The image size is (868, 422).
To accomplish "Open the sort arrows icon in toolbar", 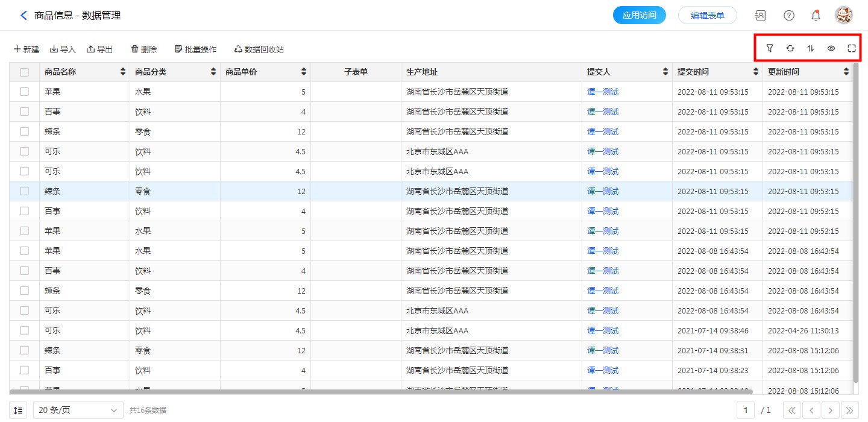I will click(x=811, y=48).
